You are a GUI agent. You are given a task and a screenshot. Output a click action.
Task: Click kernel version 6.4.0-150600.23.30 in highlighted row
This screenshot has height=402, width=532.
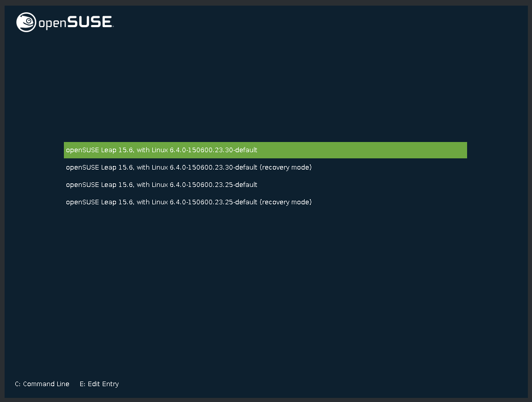pyautogui.click(x=201, y=150)
